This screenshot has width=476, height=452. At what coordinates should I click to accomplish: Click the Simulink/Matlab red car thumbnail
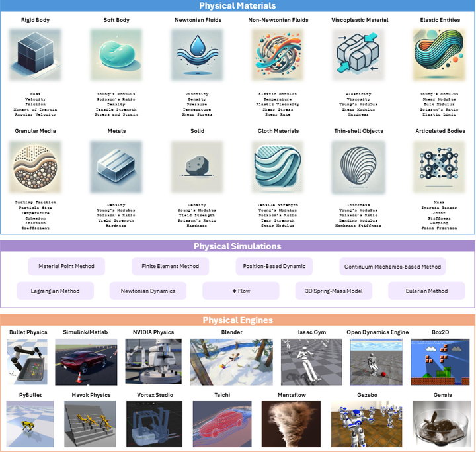(86, 362)
